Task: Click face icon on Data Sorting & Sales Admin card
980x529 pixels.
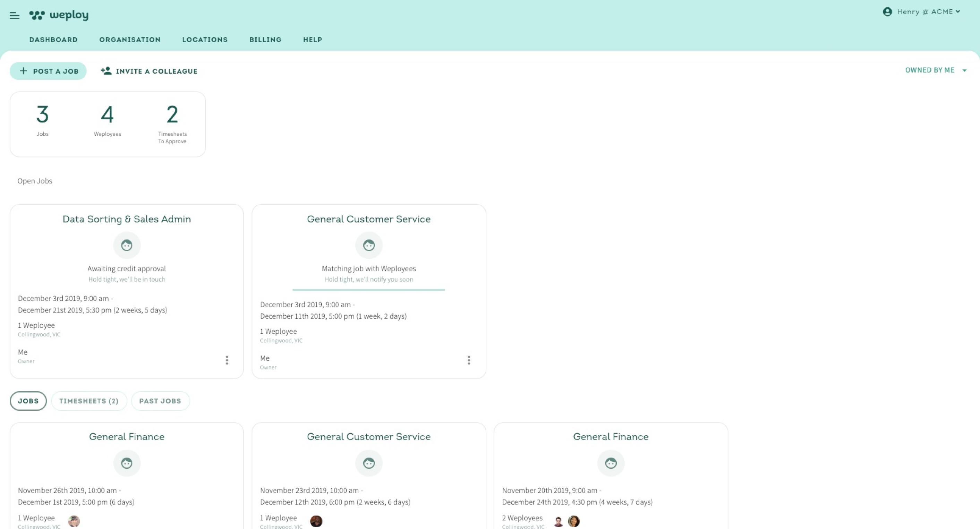Action: 127,245
